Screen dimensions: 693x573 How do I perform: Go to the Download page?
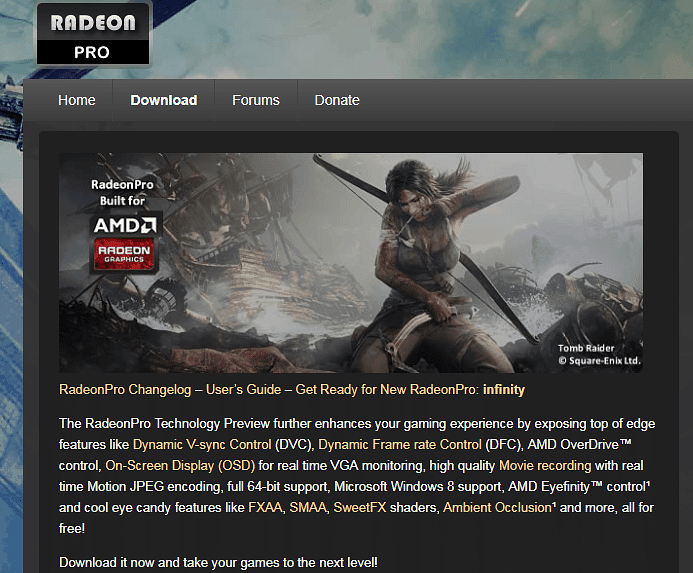[164, 100]
